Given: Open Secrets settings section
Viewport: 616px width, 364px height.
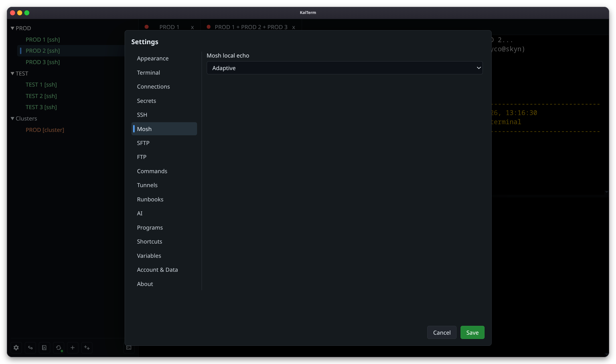Looking at the screenshot, I should click(x=164, y=101).
